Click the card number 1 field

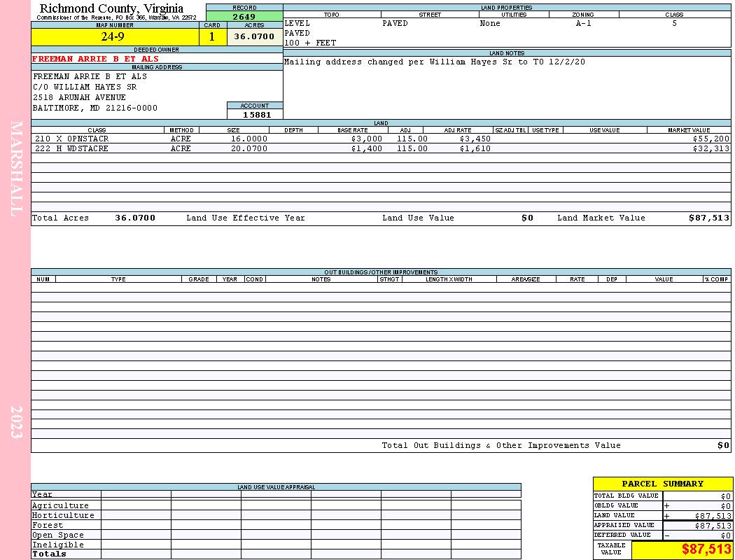[x=213, y=36]
